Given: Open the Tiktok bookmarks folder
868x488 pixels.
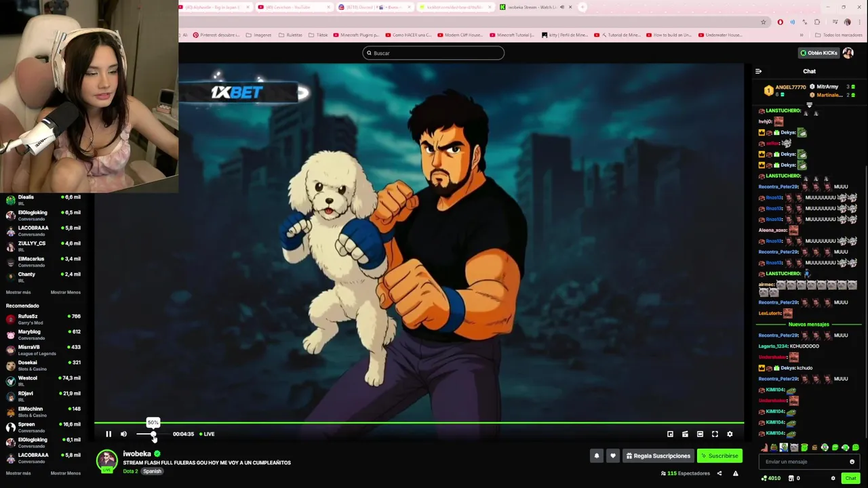Looking at the screenshot, I should [x=318, y=35].
